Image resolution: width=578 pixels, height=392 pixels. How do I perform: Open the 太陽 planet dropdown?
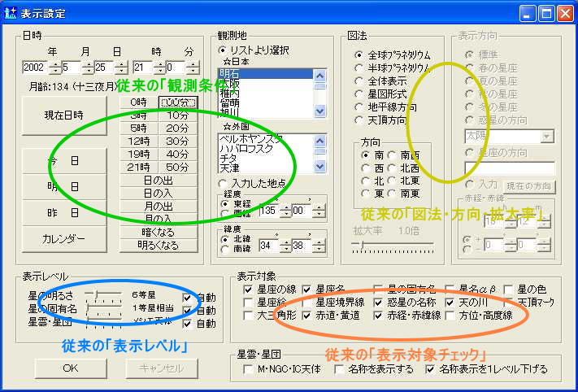[x=547, y=136]
